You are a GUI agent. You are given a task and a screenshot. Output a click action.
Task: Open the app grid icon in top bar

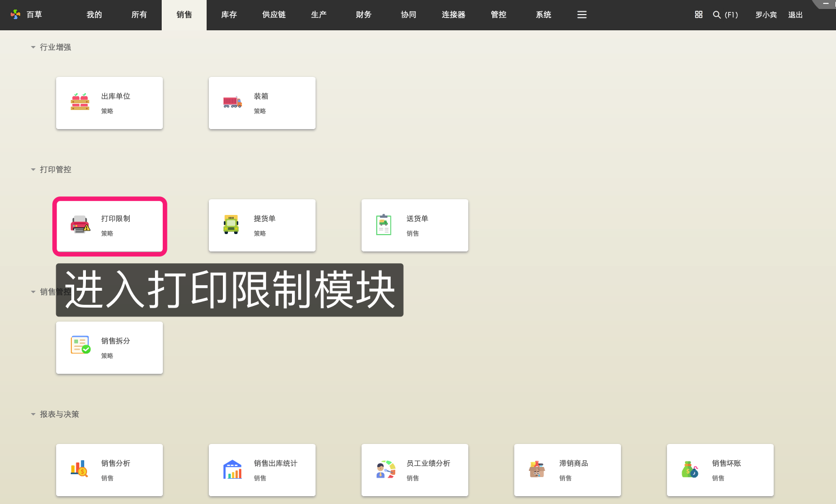tap(698, 15)
